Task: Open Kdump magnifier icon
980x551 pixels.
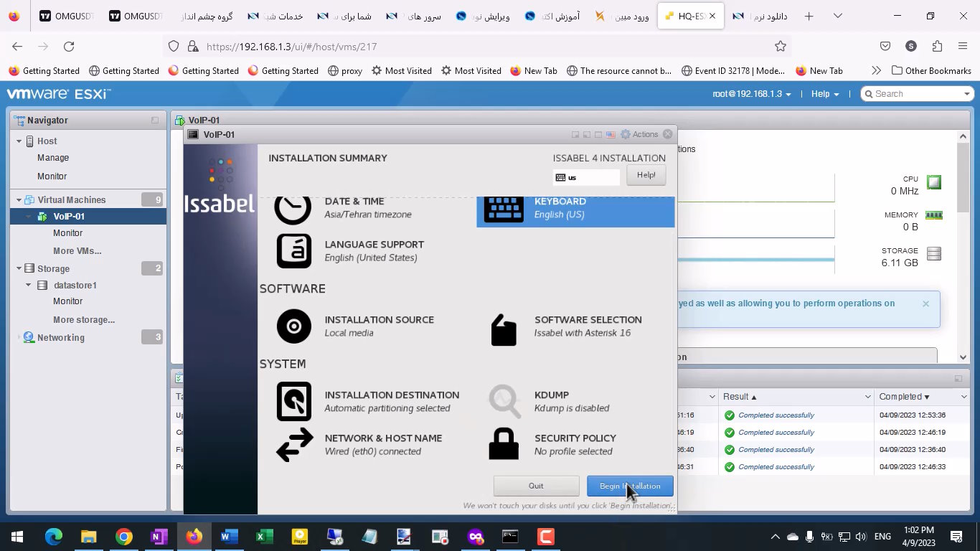Action: tap(504, 401)
